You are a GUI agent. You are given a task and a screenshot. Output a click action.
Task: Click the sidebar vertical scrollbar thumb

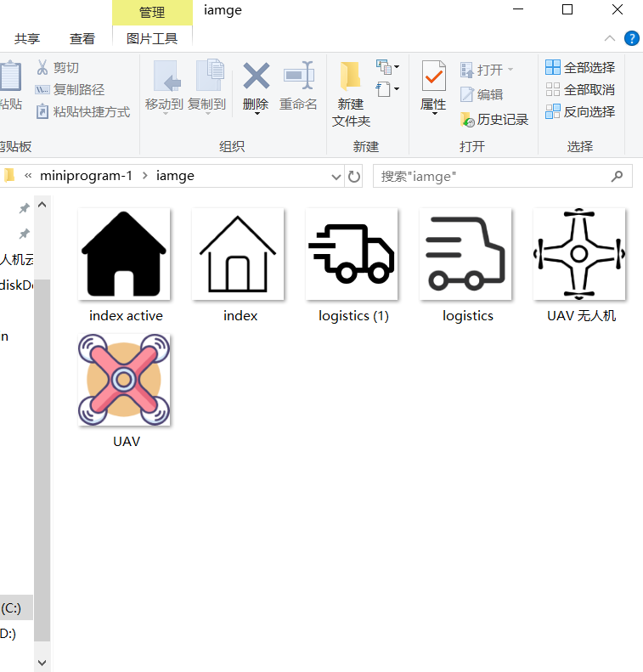pos(42,460)
